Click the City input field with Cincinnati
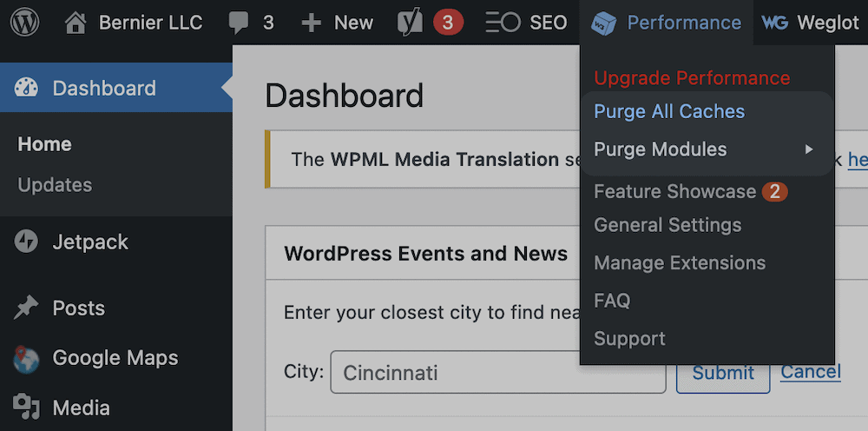 (498, 372)
